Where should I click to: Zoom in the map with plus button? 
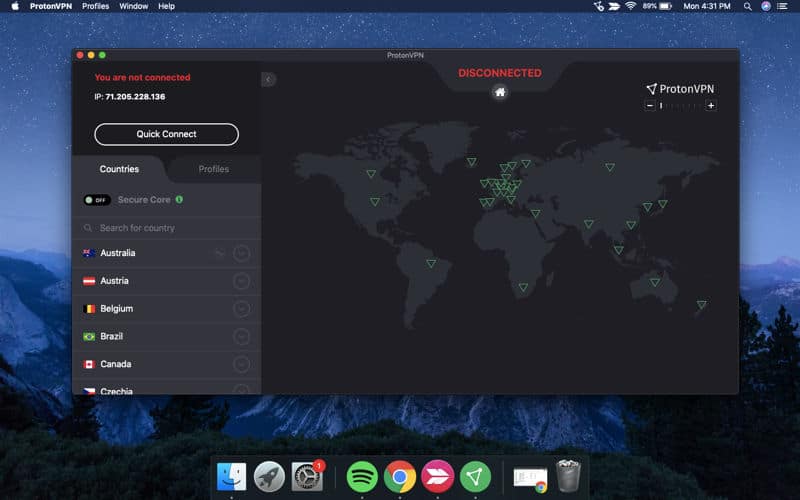click(711, 106)
